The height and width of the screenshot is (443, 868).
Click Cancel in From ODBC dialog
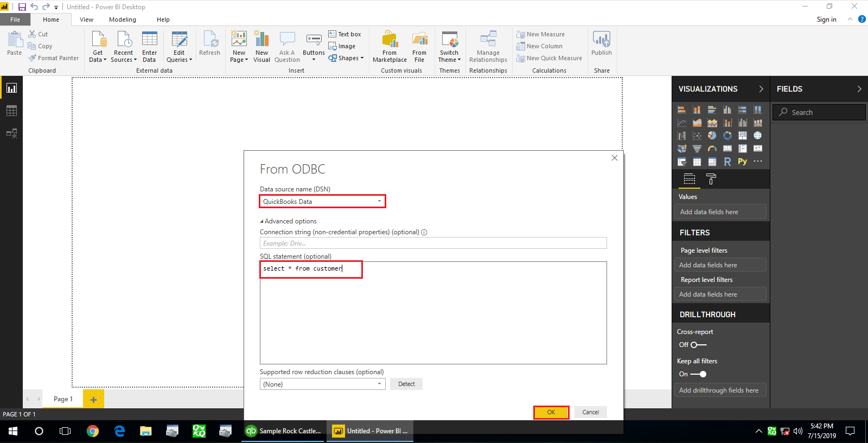591,412
